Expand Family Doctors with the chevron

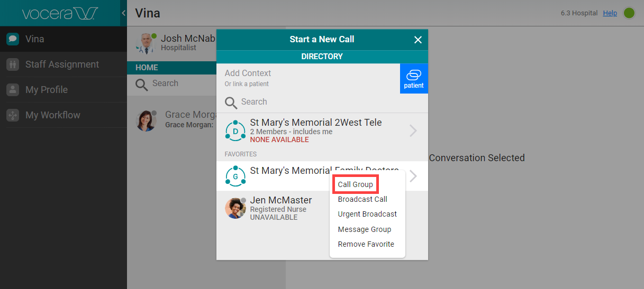pyautogui.click(x=413, y=176)
